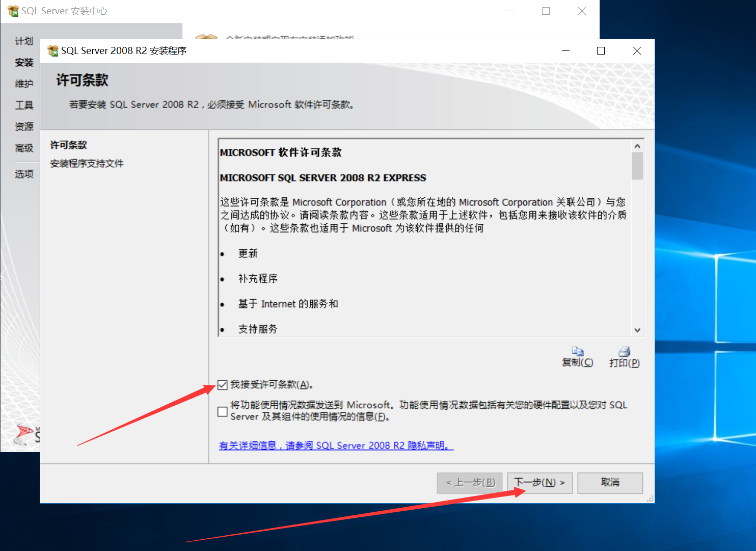The height and width of the screenshot is (551, 756).
Task: Select 资源 in the installation center sidebar
Action: [24, 127]
